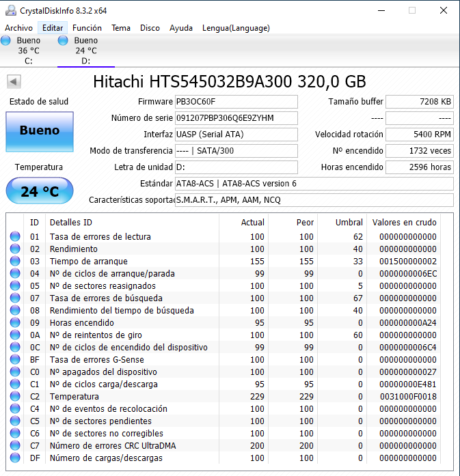Click the status orb for sectores reasignados
Viewport: 460px width, 476px height.
pyautogui.click(x=15, y=285)
